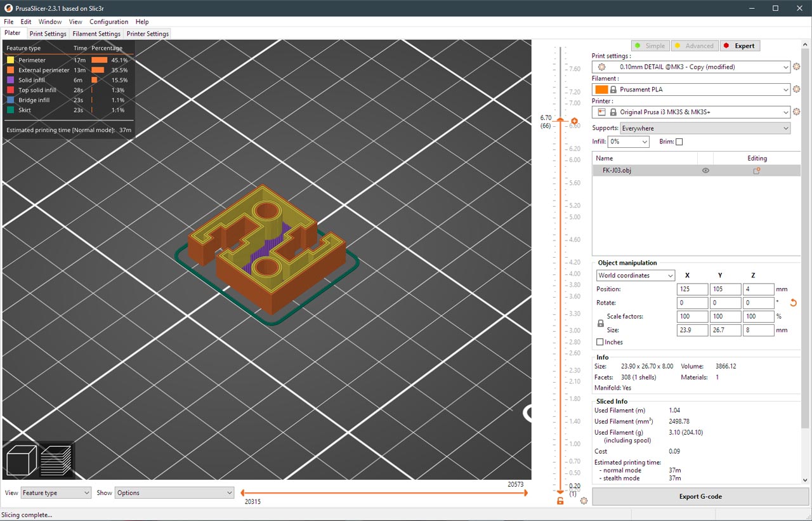Toggle the layer slider lock icon
This screenshot has height=521, width=812.
pos(560,501)
